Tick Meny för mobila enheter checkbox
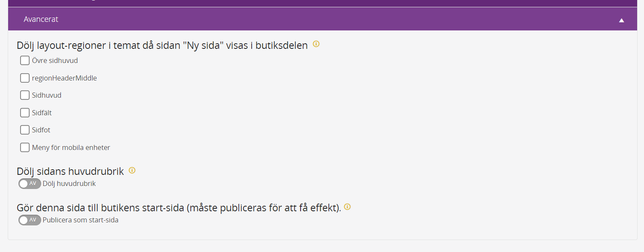644x252 pixels. coord(25,147)
